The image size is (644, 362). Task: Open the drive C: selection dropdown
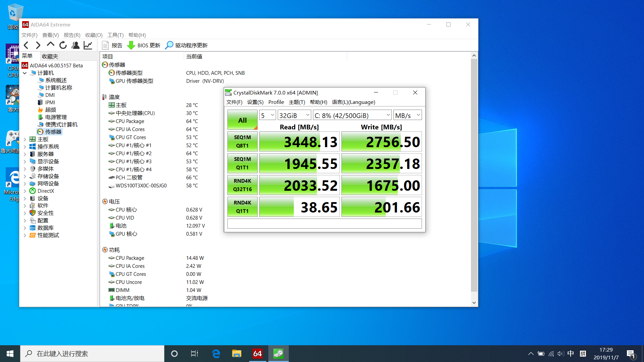[352, 115]
